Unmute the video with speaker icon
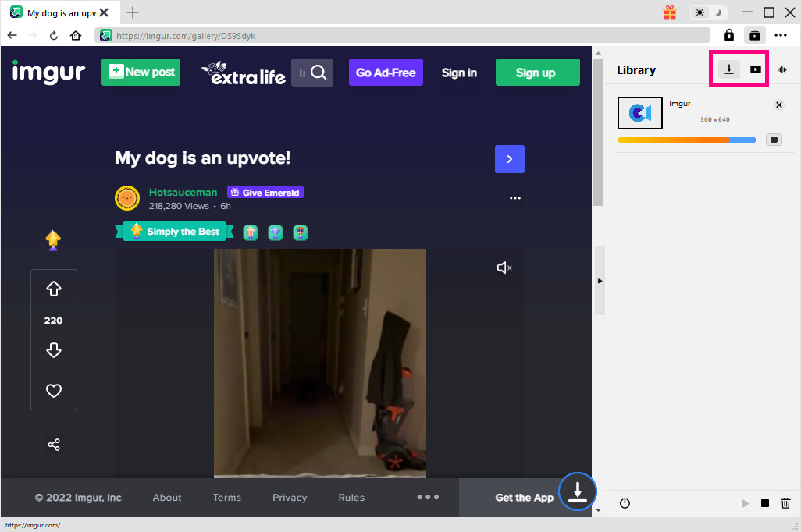 click(504, 268)
